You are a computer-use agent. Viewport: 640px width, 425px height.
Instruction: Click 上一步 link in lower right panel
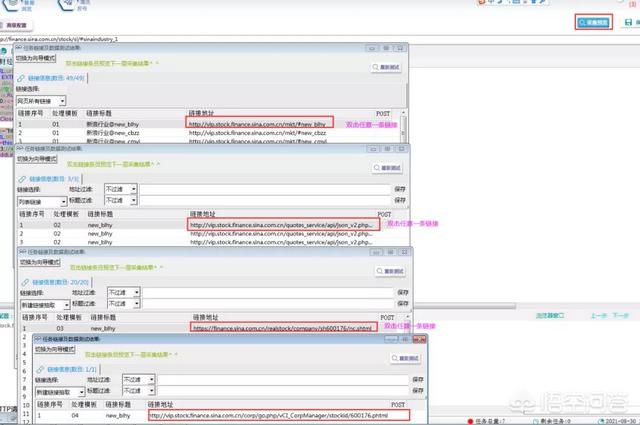coord(599,316)
